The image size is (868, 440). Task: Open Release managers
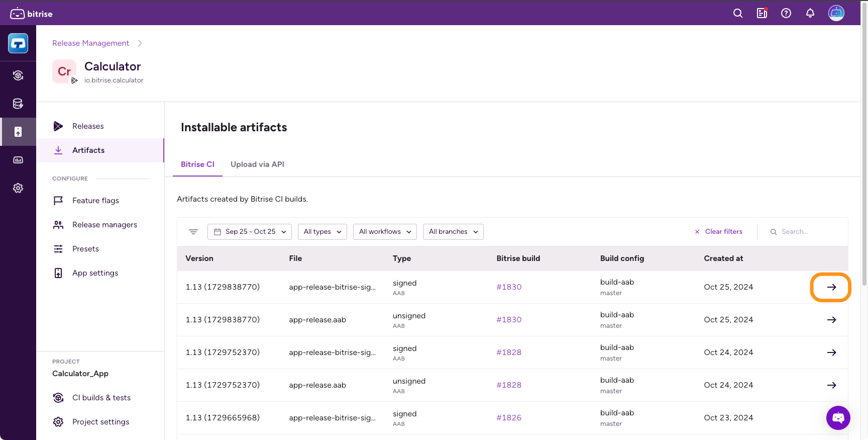100,225
